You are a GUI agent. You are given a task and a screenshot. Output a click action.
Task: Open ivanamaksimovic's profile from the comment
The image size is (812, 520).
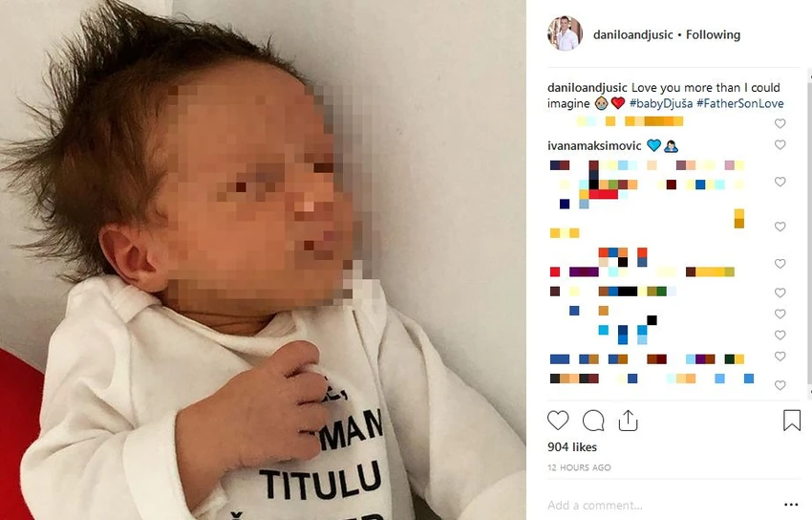click(x=594, y=146)
